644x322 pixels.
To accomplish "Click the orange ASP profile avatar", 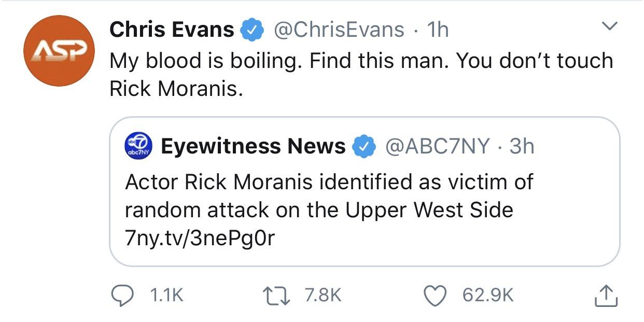I will coord(58,51).
